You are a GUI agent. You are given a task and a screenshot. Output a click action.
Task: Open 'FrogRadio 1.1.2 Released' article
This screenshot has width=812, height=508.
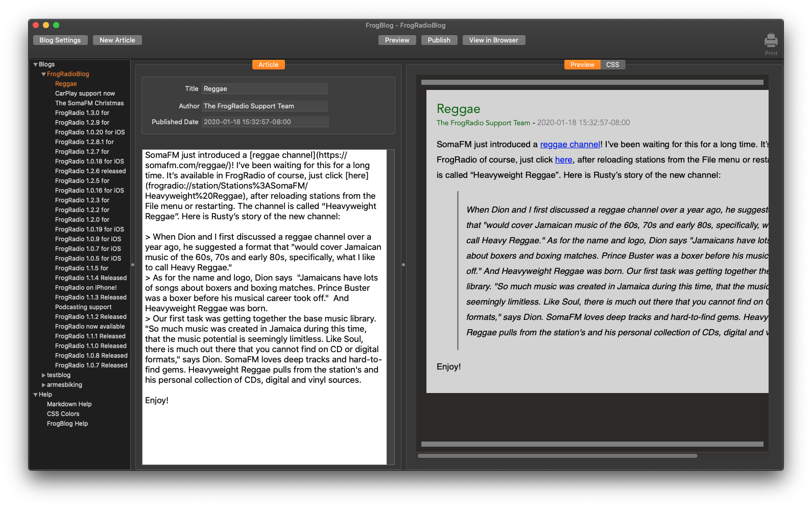(x=91, y=317)
